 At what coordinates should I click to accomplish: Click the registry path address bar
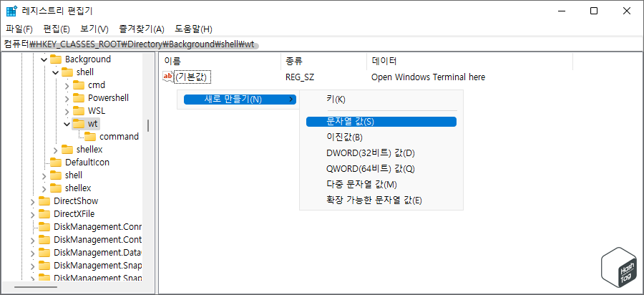click(x=322, y=44)
